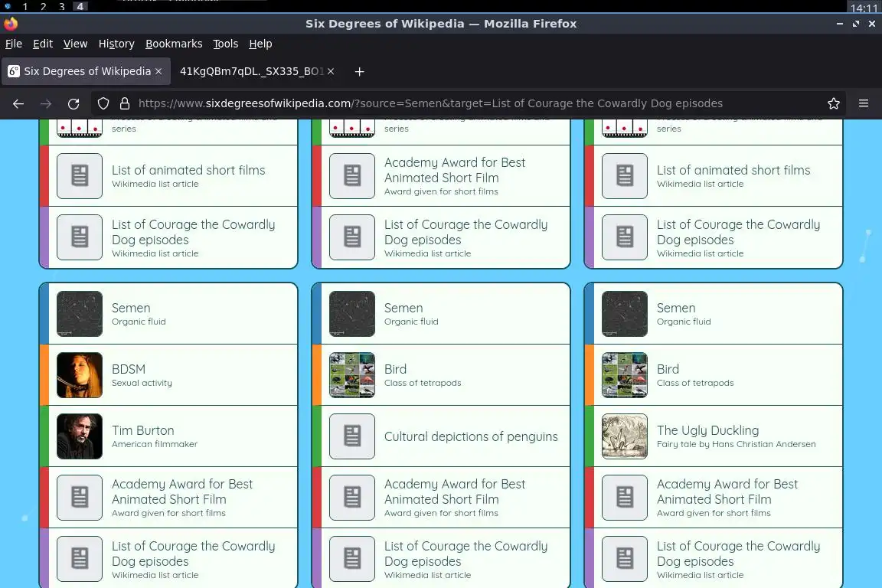Screen dimensions: 882x588
Task: Switch to workspace 1
Action: [25, 7]
